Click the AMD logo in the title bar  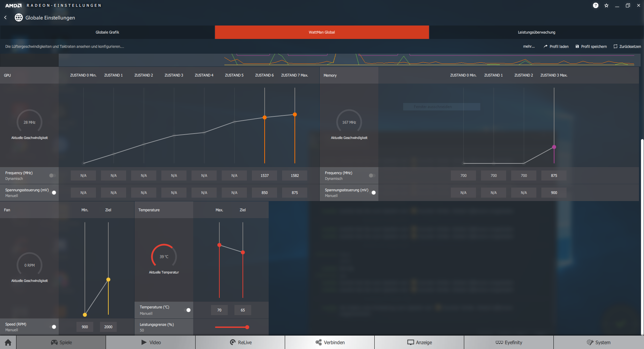coord(13,5)
